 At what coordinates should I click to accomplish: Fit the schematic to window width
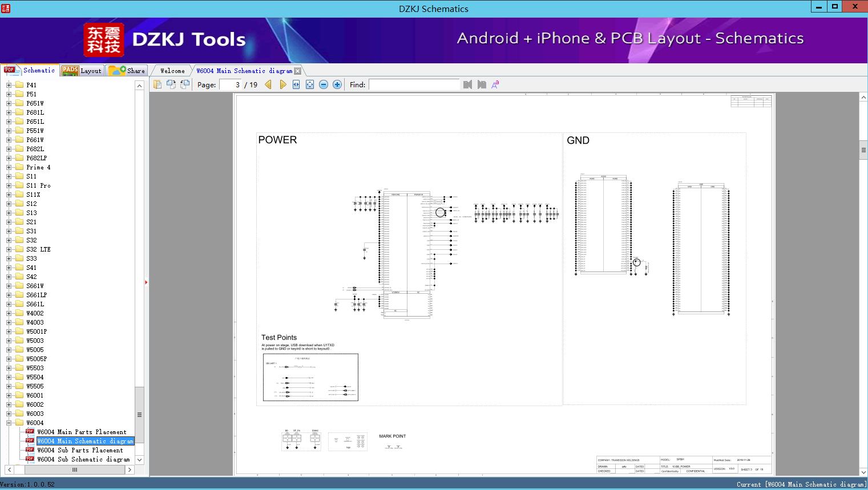(296, 84)
